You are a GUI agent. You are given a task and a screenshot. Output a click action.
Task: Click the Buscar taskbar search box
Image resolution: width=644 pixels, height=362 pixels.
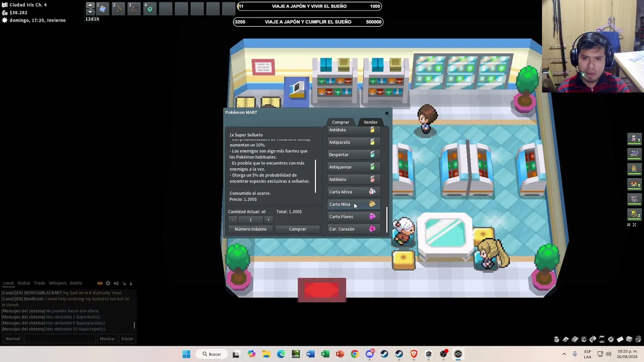pos(212,354)
